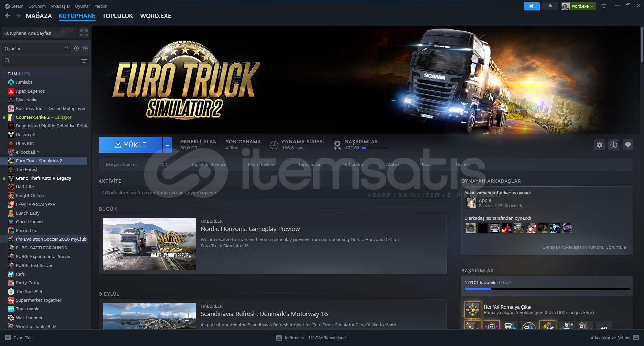Open the +9 more achievements tile
Viewport: 644px width, 346px height.
click(x=604, y=326)
